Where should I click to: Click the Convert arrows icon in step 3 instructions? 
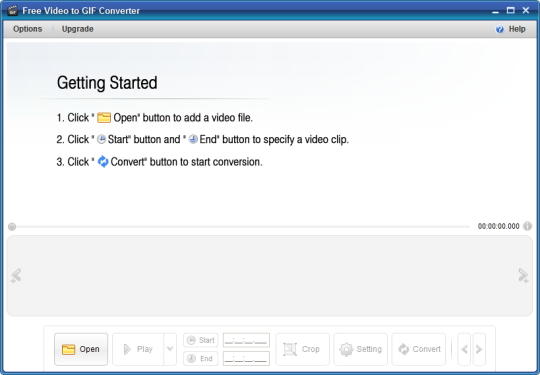tap(103, 162)
